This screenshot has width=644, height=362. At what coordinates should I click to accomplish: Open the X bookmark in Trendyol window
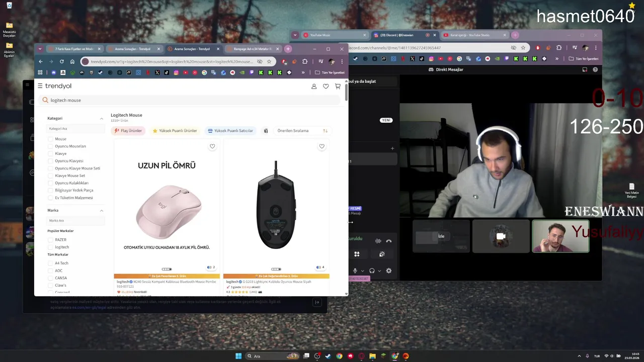tap(157, 72)
